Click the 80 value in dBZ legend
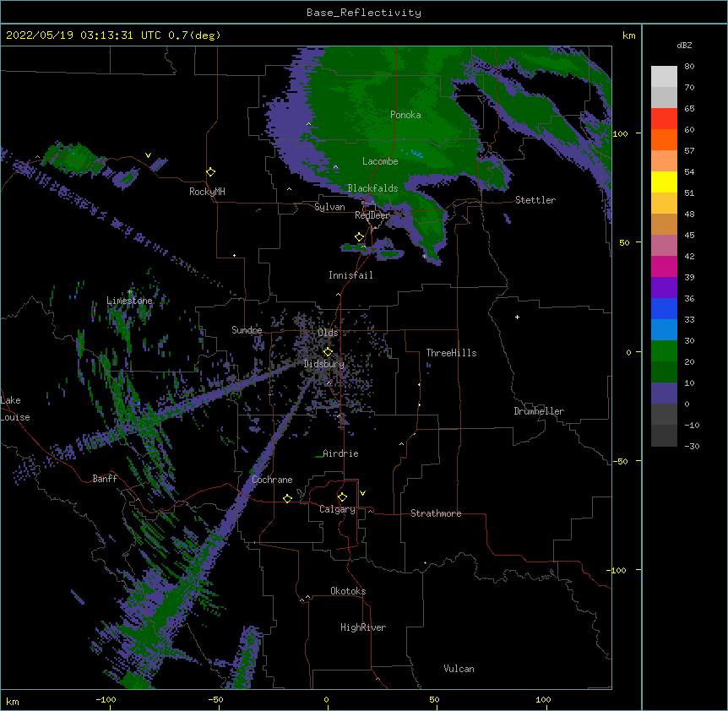 [689, 66]
